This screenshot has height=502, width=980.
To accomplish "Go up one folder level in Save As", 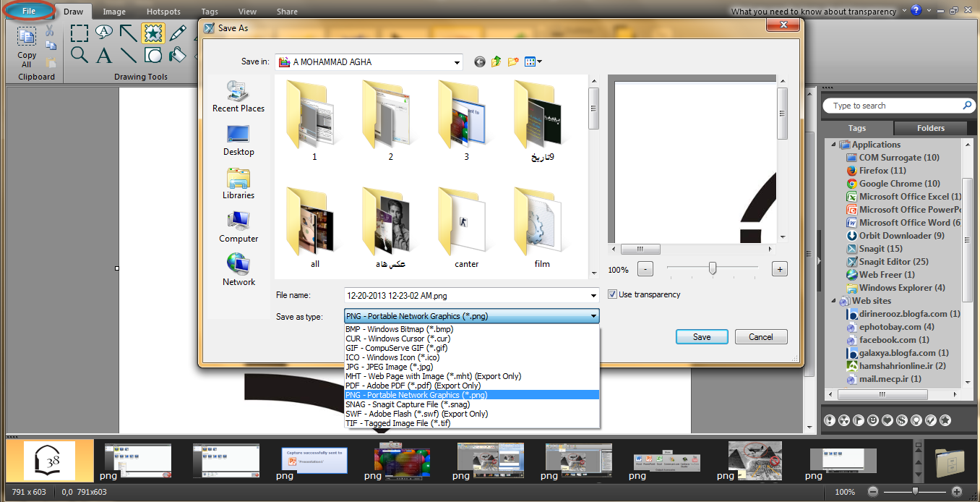I will click(x=497, y=62).
